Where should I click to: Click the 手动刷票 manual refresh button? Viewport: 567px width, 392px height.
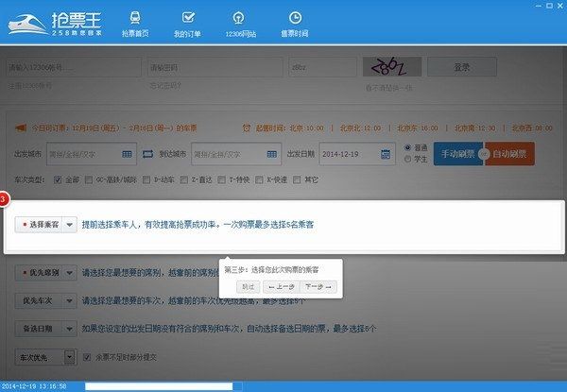tap(455, 154)
